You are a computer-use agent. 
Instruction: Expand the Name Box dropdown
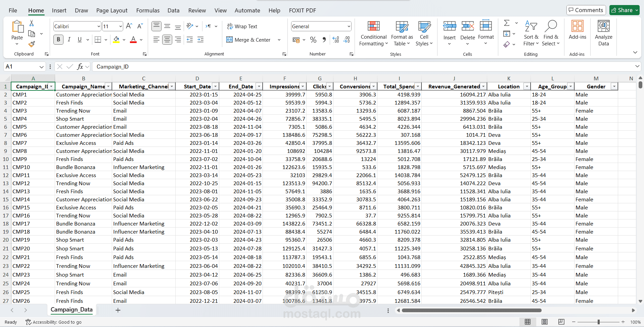pos(42,67)
